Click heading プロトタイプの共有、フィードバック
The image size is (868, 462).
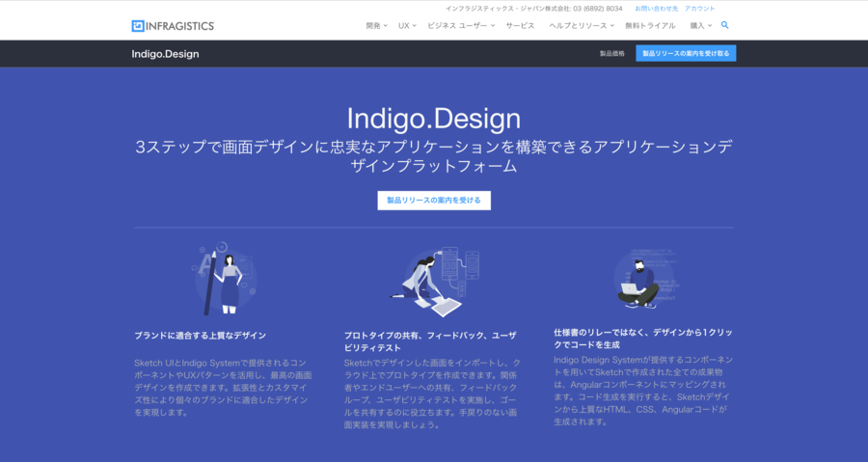(430, 341)
